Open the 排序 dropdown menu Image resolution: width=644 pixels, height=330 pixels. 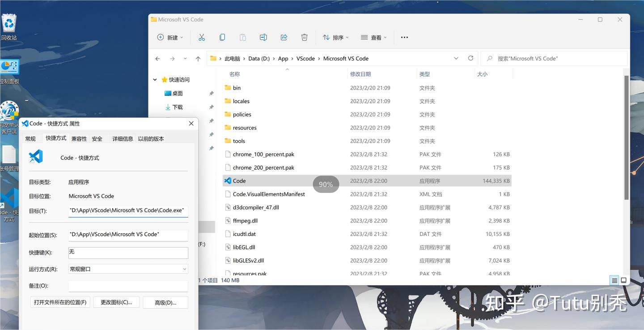pos(335,37)
